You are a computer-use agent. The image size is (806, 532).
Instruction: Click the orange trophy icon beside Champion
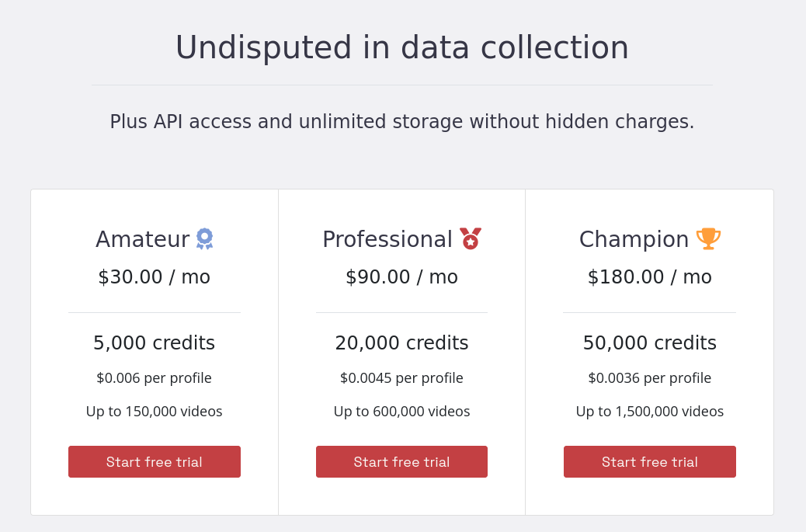click(708, 238)
